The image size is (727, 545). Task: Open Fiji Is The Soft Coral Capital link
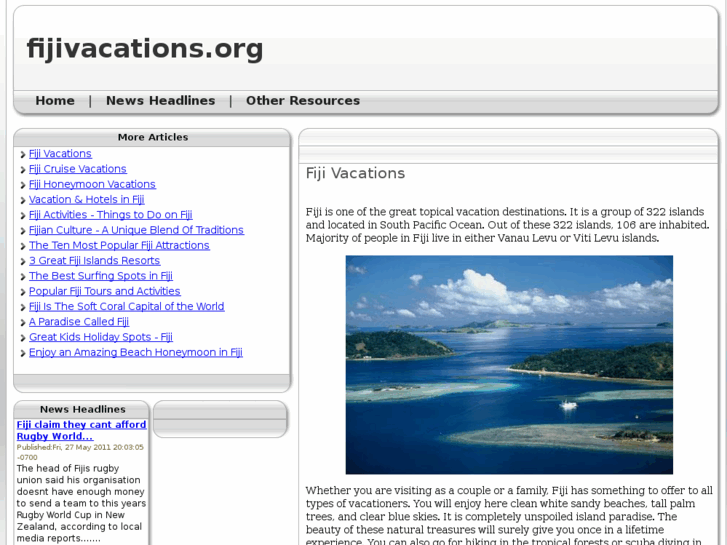pyautogui.click(x=127, y=307)
